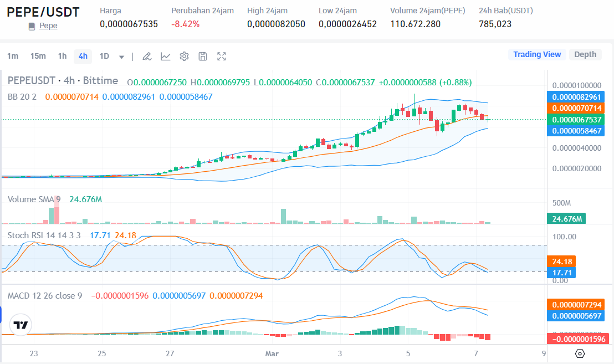Click the chart Close value C0.0000067537
This screenshot has height=364, width=614.
[x=345, y=83]
